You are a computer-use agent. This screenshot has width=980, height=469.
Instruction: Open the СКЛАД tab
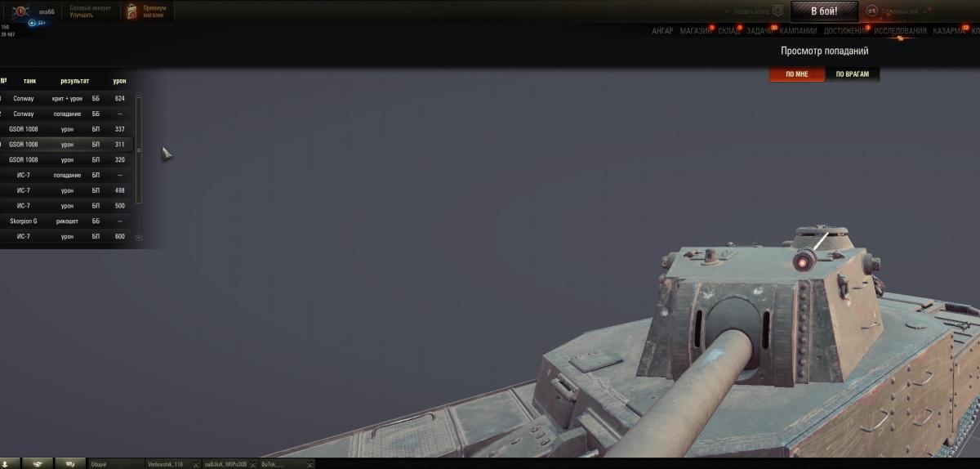coord(728,31)
